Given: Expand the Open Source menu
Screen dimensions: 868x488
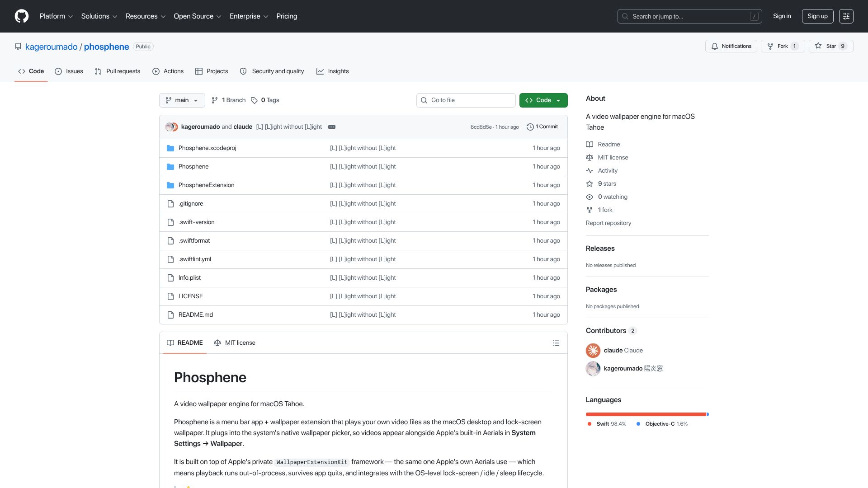Looking at the screenshot, I should [198, 16].
